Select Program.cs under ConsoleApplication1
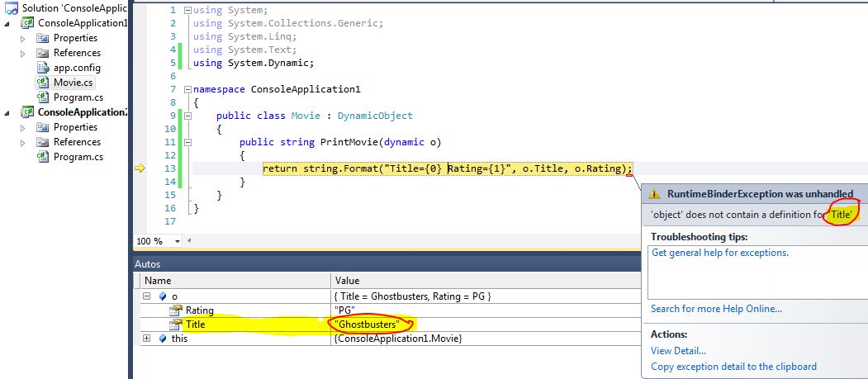 78,97
